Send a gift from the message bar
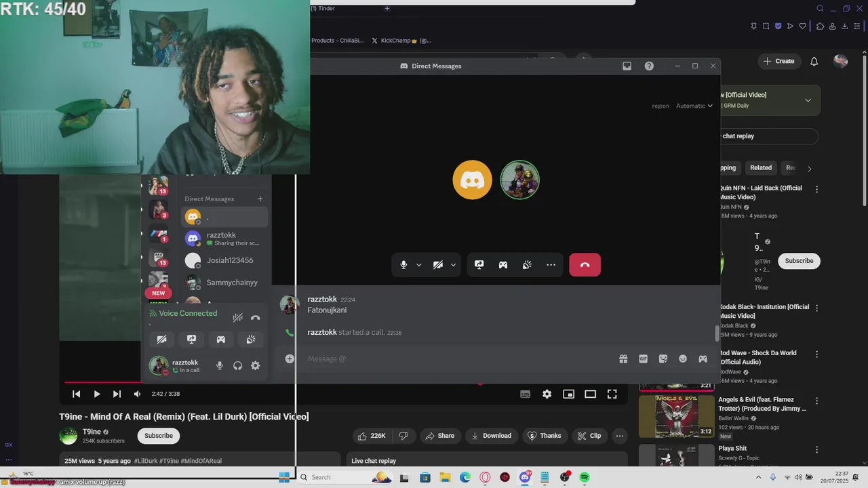 point(623,359)
